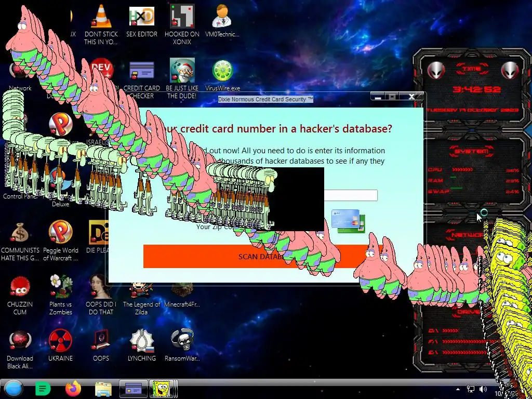Minimize the Credit Card Security window
532x399 pixels.
[x=378, y=97]
